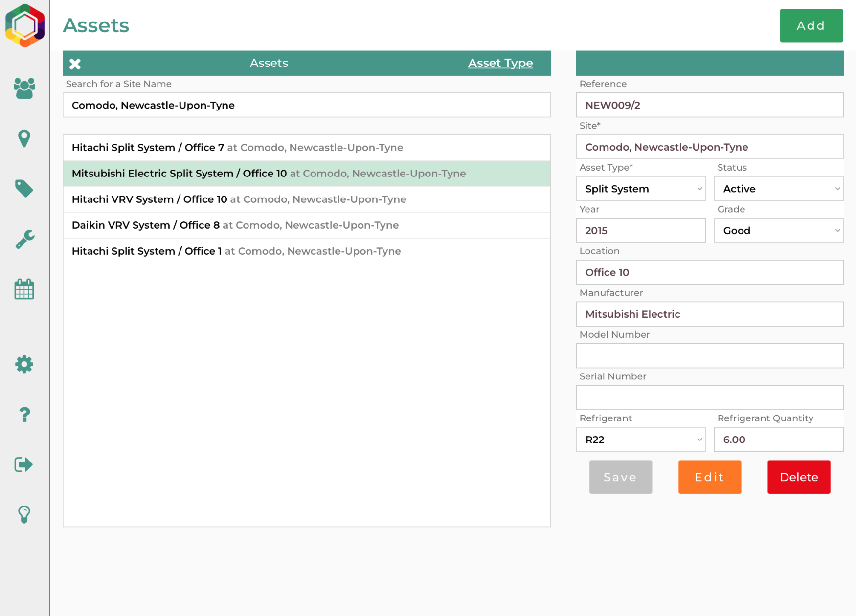Click the empty Model Number field
The image size is (856, 616).
(710, 356)
